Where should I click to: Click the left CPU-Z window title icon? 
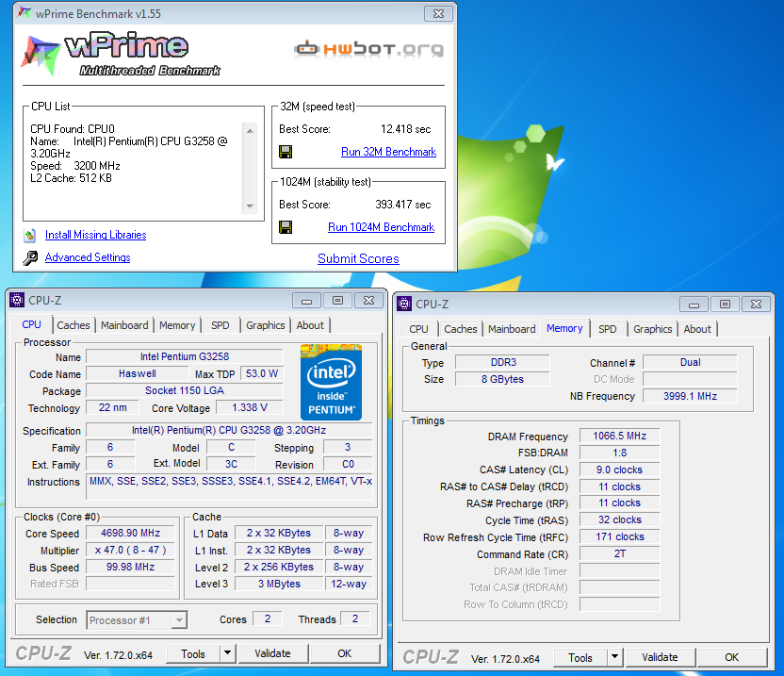click(x=17, y=300)
